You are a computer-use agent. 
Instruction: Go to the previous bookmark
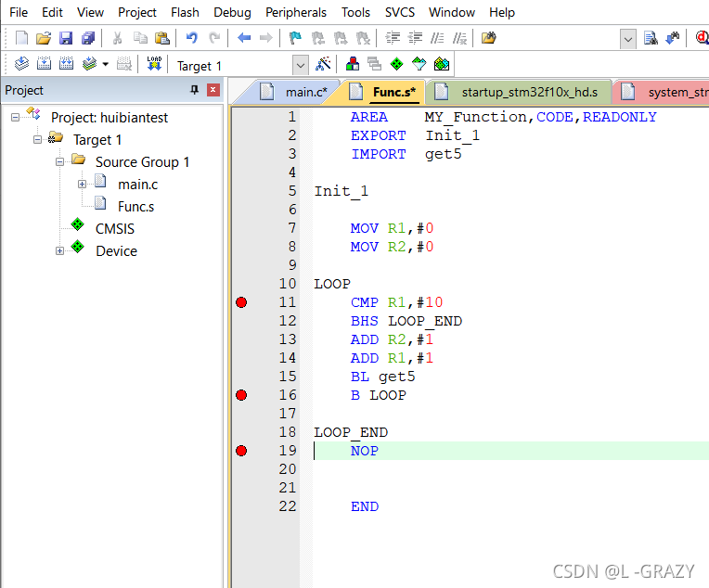coord(318,38)
